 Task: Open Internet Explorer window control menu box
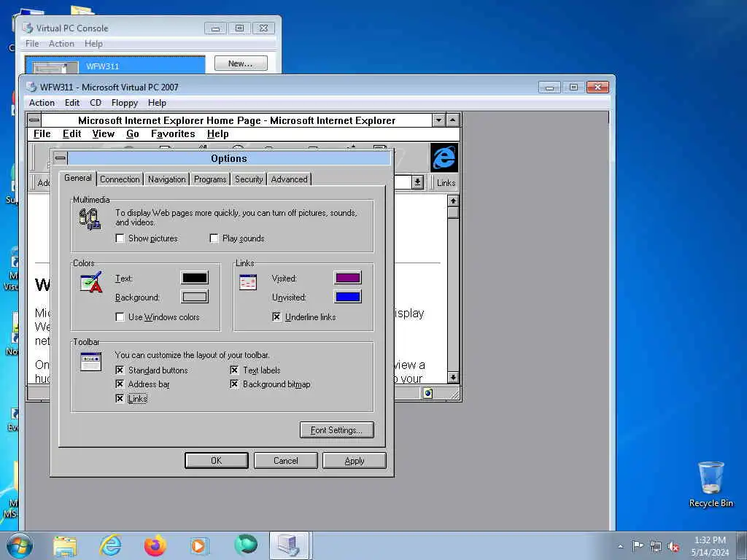34,120
